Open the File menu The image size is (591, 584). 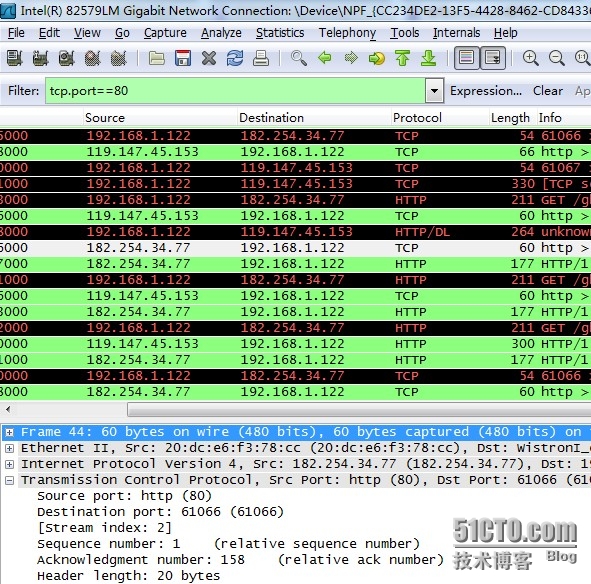[x=16, y=33]
